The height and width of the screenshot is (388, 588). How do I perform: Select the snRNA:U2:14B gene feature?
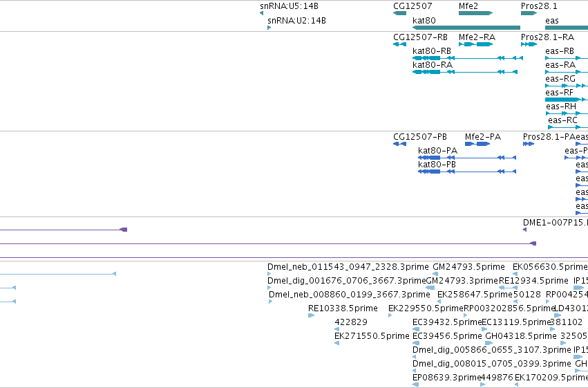click(269, 28)
